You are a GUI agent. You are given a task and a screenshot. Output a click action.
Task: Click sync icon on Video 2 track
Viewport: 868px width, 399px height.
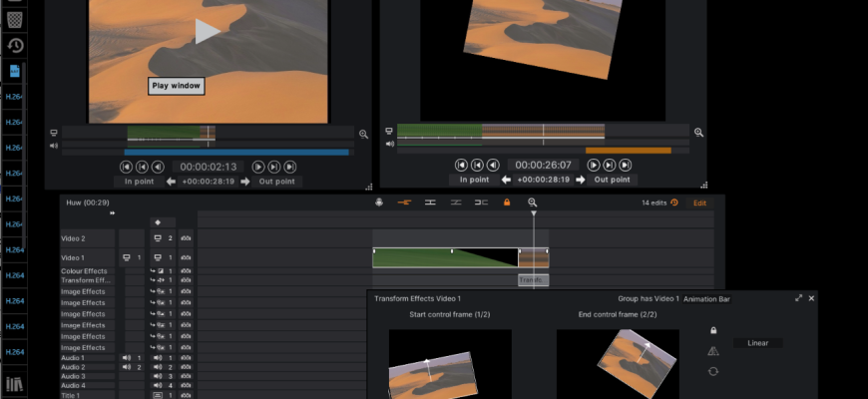pos(186,238)
